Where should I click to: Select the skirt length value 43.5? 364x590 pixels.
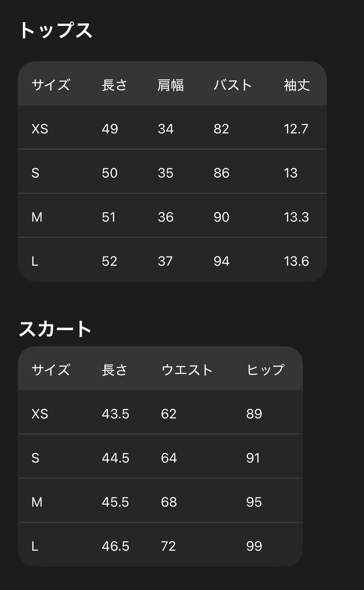(x=116, y=414)
